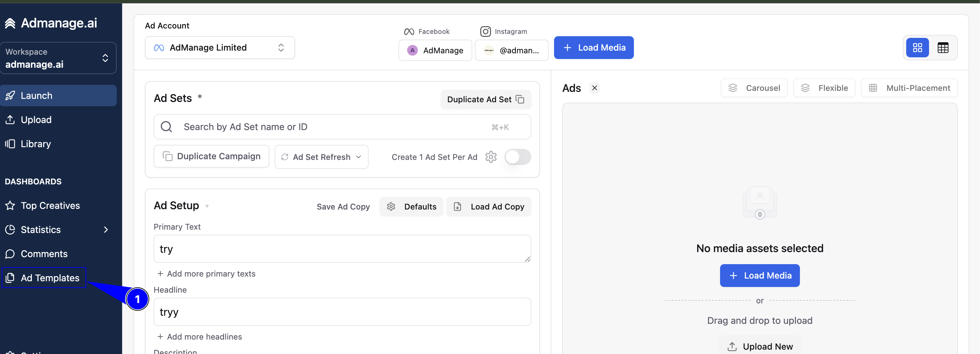Click the Ad Set Refresh circular arrows icon
This screenshot has width=980, height=354.
click(x=284, y=157)
